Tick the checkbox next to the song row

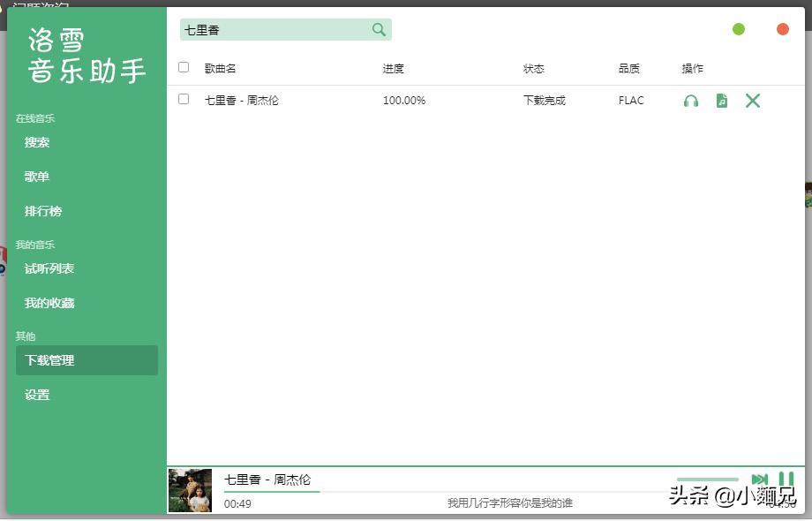click(184, 101)
